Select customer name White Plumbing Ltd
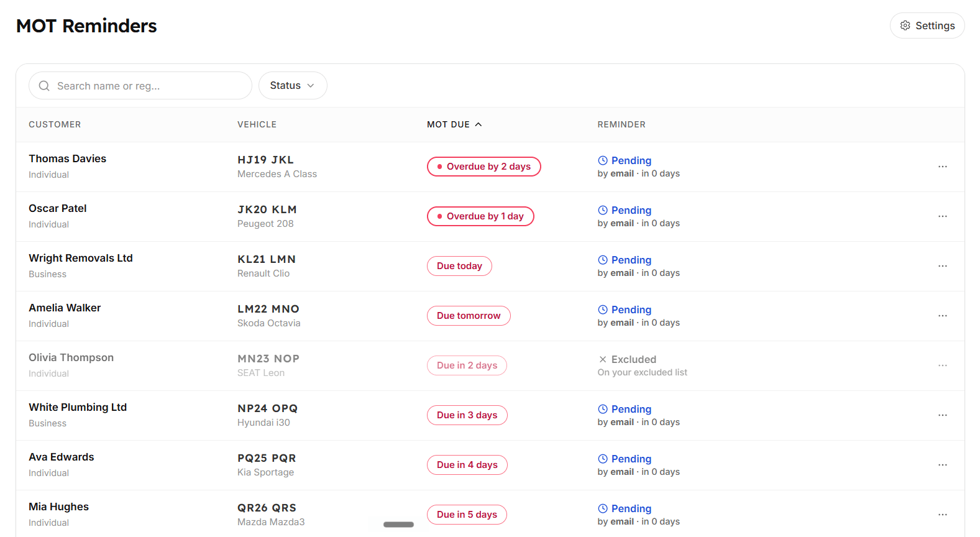 tap(78, 407)
